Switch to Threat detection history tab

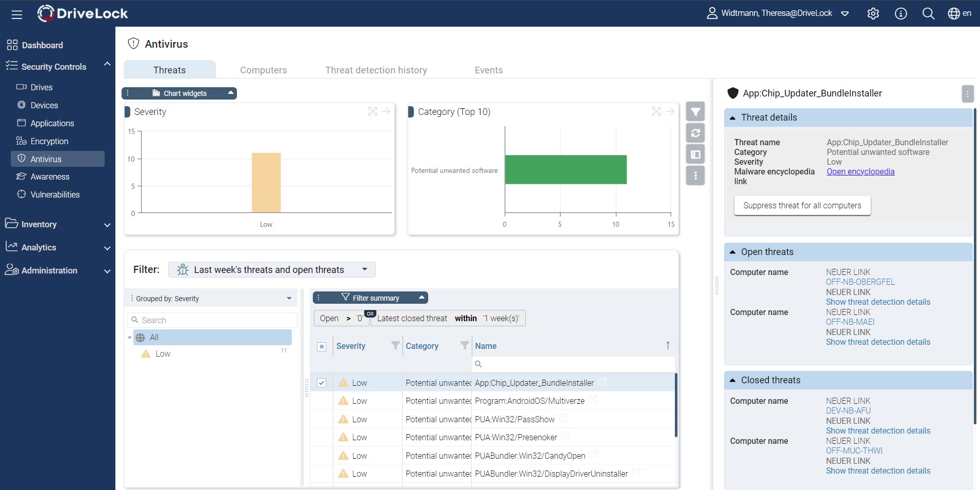pos(376,70)
